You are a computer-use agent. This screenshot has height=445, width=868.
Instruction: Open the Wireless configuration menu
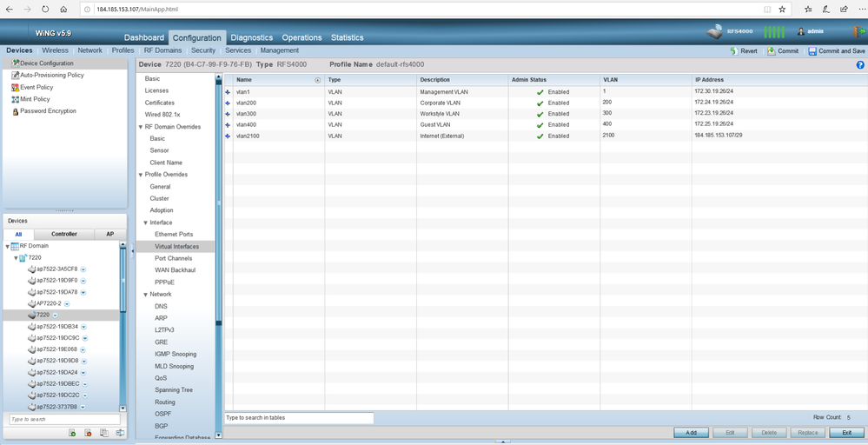tap(55, 50)
